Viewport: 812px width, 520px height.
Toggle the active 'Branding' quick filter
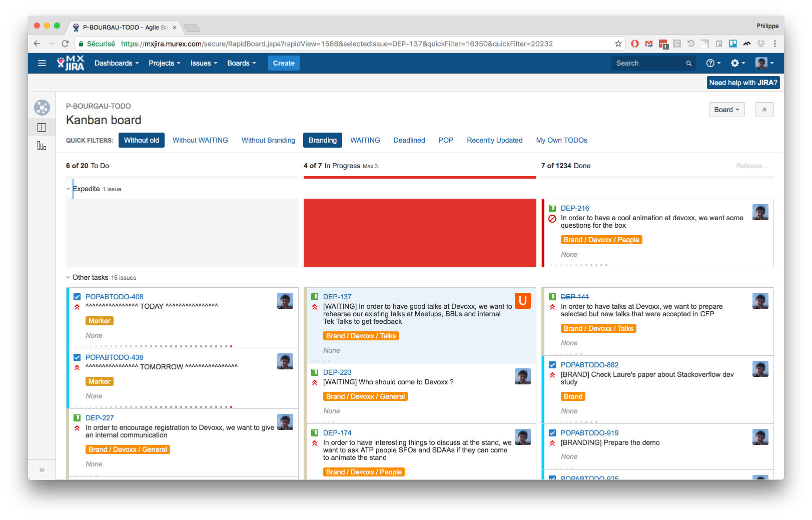323,140
